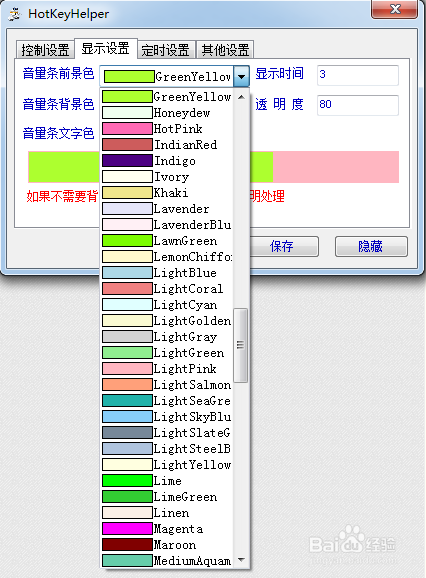Pick LightYellow from the color list
Viewport: 426px width, 578px height.
167,465
